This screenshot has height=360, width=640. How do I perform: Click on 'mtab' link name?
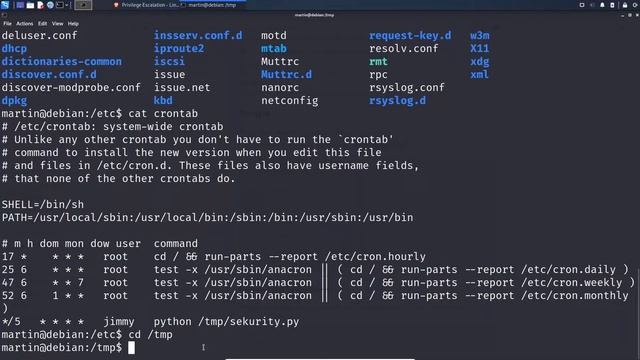(x=274, y=49)
